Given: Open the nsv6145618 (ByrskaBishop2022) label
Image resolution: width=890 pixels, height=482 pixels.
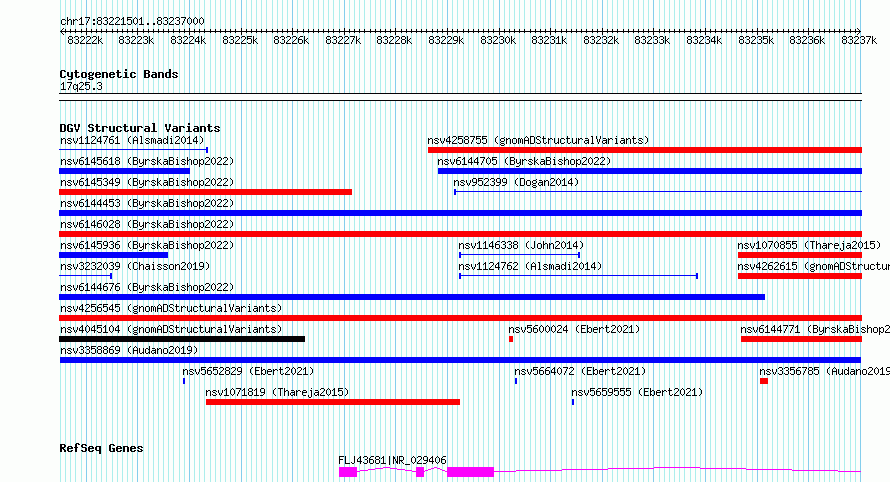Looking at the screenshot, I should pos(147,161).
